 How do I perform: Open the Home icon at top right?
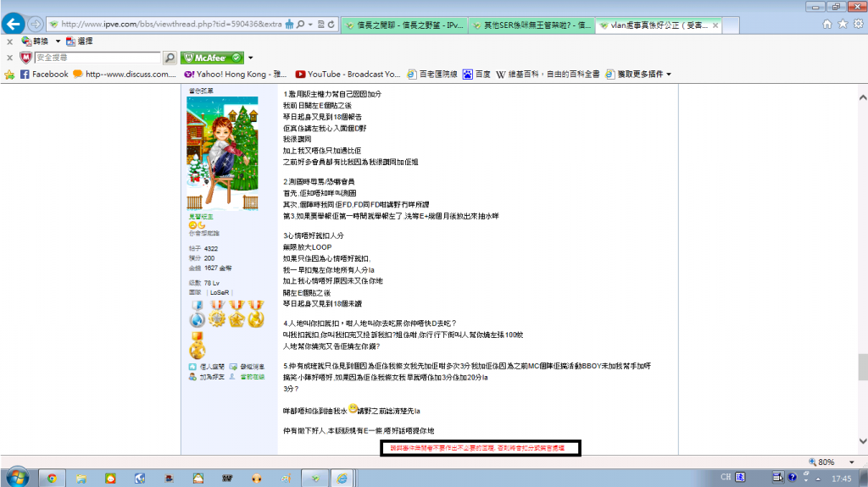tap(827, 25)
